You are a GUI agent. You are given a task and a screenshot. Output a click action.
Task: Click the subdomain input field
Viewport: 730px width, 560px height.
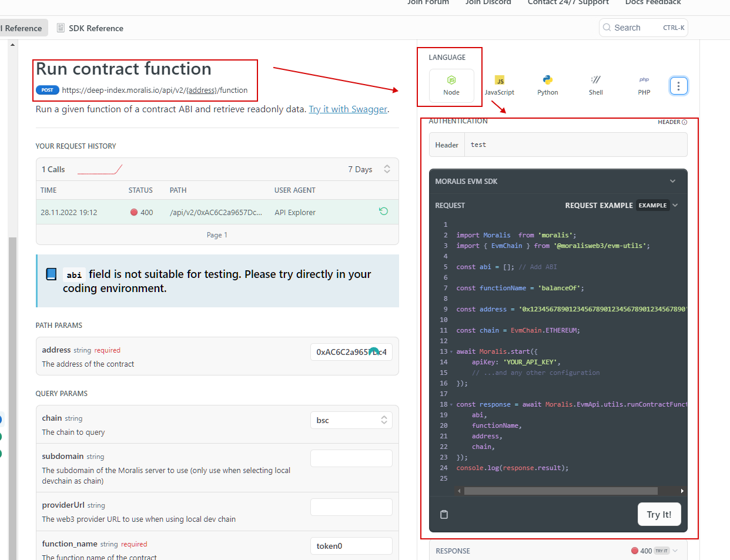tap(351, 458)
